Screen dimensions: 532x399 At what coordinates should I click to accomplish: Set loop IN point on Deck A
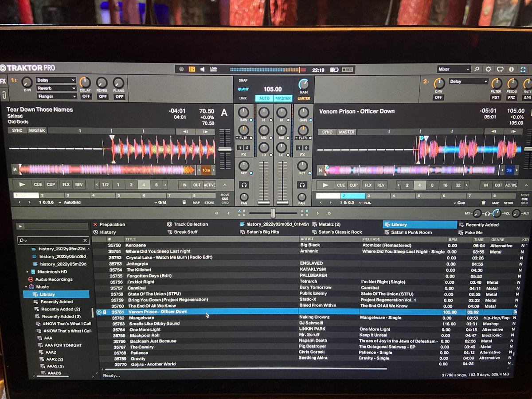coord(184,185)
